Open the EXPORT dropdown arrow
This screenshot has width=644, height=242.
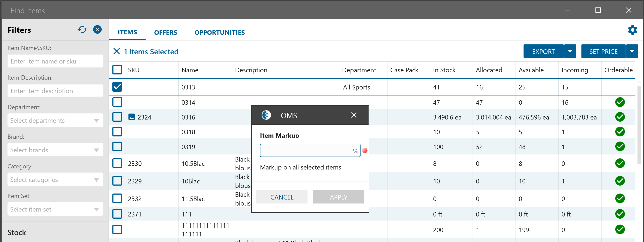coord(570,51)
